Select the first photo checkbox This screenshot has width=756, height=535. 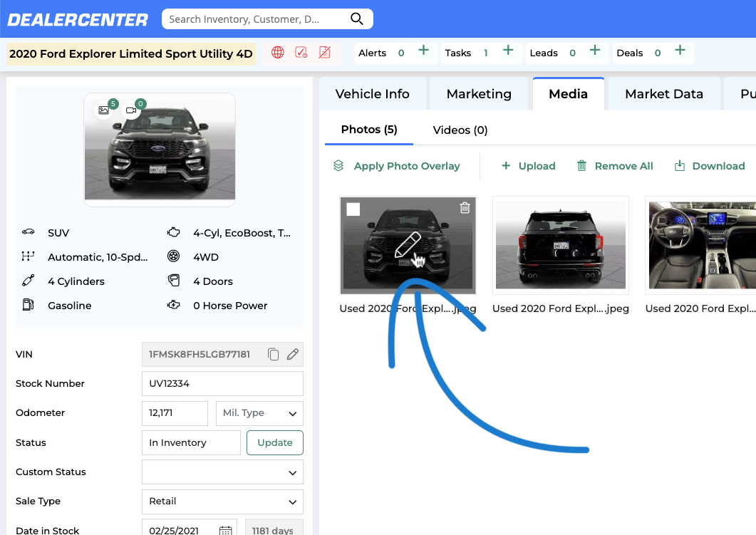click(x=353, y=209)
